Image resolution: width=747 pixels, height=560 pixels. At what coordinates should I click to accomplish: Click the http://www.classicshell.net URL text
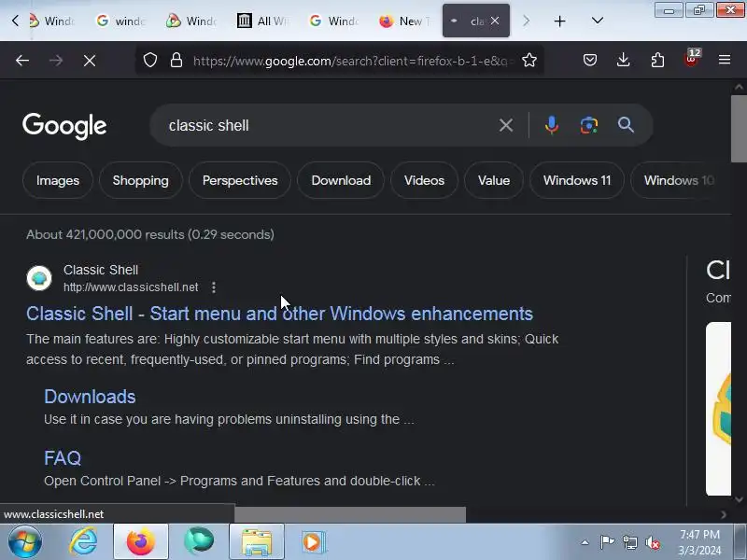coord(131,287)
